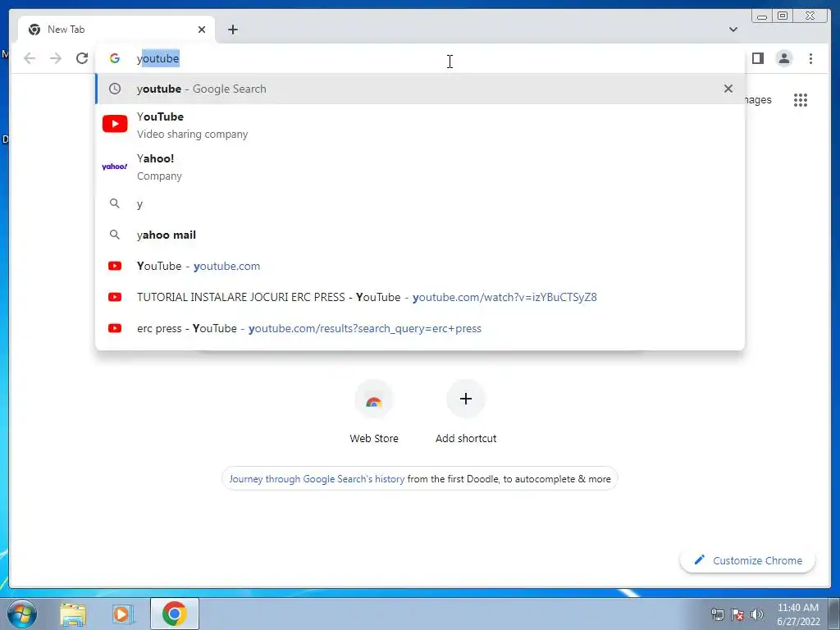The height and width of the screenshot is (630, 840).
Task: Select the single letter y search suggestion
Action: 420,203
